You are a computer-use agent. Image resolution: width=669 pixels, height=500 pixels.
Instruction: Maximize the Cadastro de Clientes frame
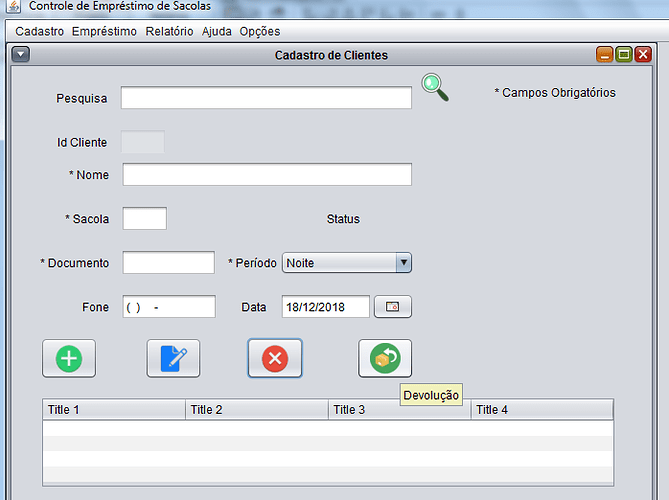(x=624, y=55)
